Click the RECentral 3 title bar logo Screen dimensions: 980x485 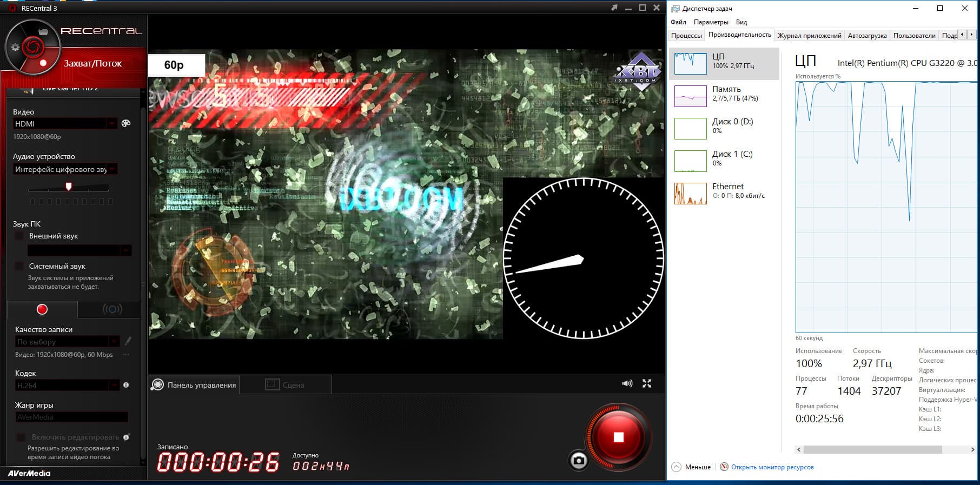click(12, 8)
